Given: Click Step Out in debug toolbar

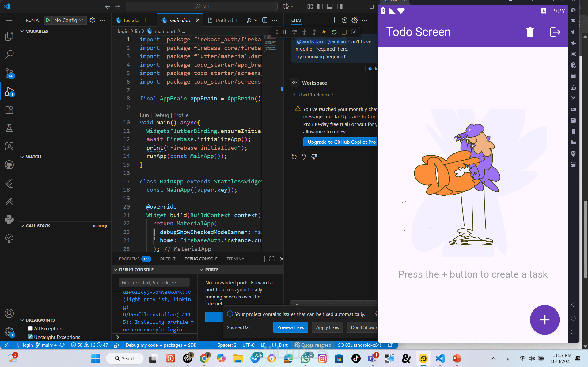Looking at the screenshot, I should click(314, 32).
